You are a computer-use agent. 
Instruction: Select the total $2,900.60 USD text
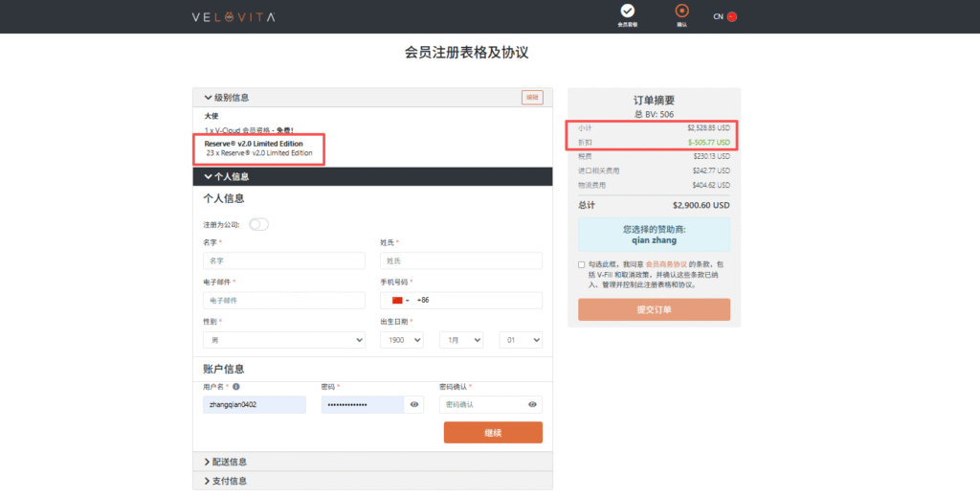(702, 205)
